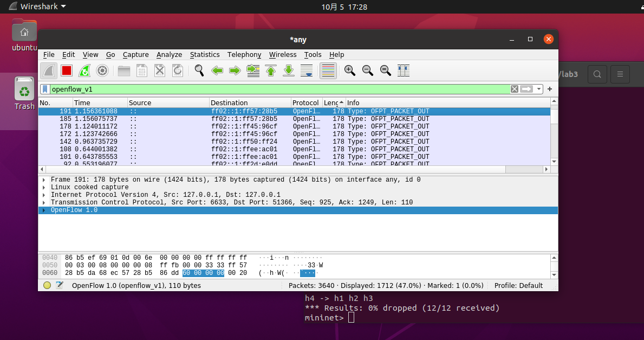Click go to specified packet icon
Viewport: 644px width, 340px height.
(253, 70)
